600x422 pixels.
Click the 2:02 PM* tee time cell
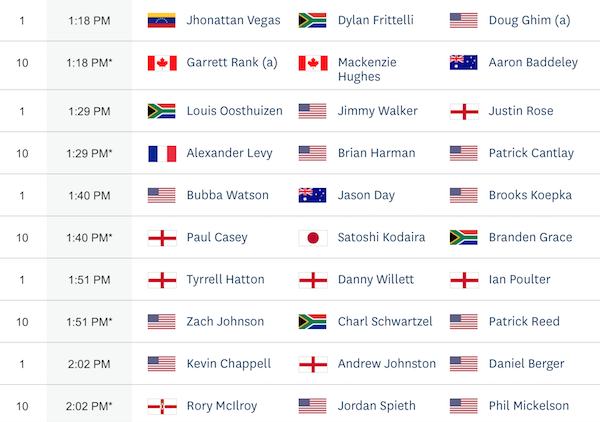click(x=89, y=406)
